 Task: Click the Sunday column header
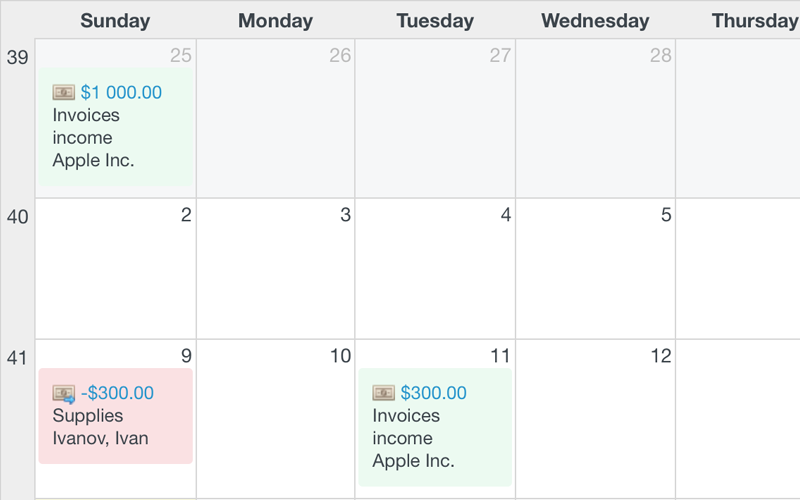(x=115, y=21)
